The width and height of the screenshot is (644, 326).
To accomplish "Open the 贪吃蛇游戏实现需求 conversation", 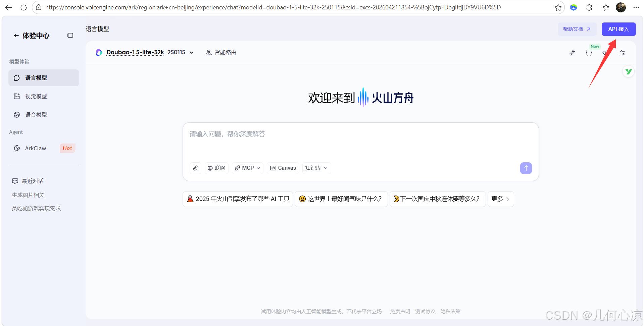I will pyautogui.click(x=36, y=209).
